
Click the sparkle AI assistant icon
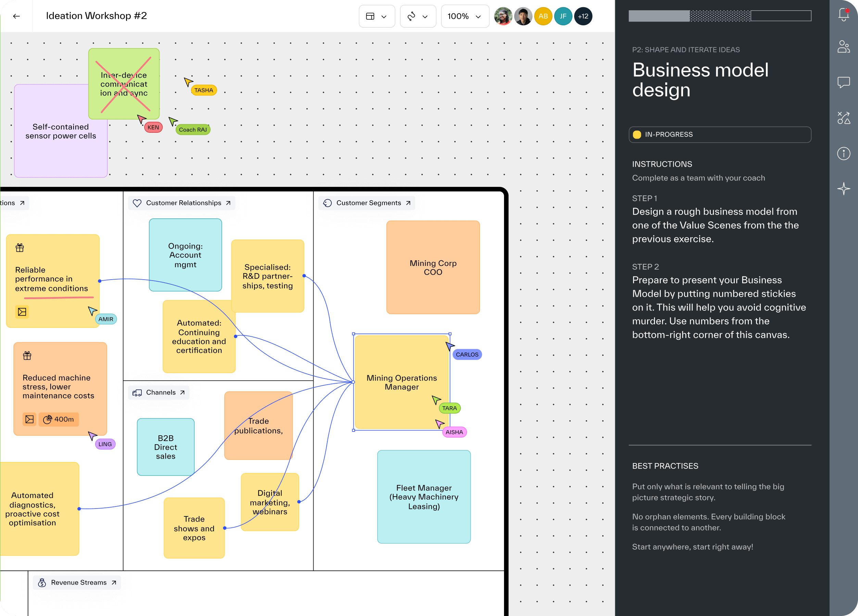843,189
